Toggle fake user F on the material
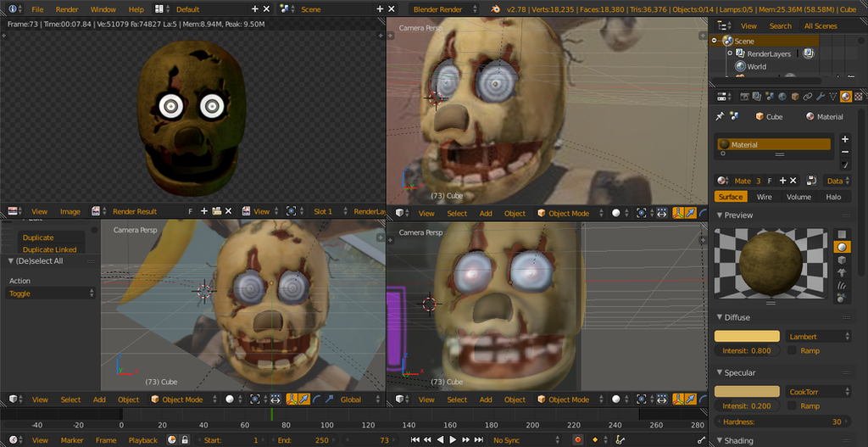This screenshot has width=868, height=447. point(770,181)
